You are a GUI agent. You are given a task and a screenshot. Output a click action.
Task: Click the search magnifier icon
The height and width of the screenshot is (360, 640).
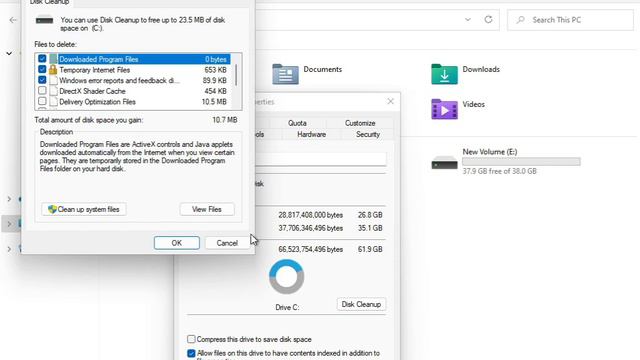pos(520,20)
